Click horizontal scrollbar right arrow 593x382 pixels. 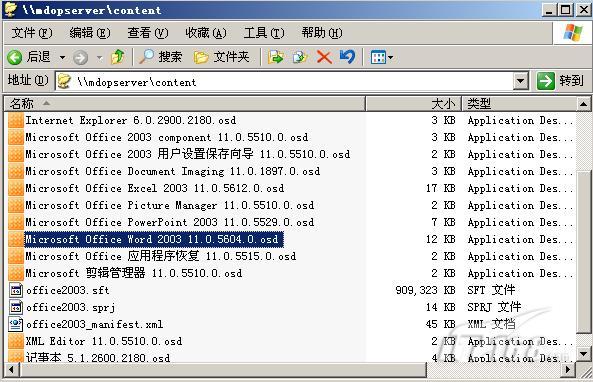[x=568, y=369]
